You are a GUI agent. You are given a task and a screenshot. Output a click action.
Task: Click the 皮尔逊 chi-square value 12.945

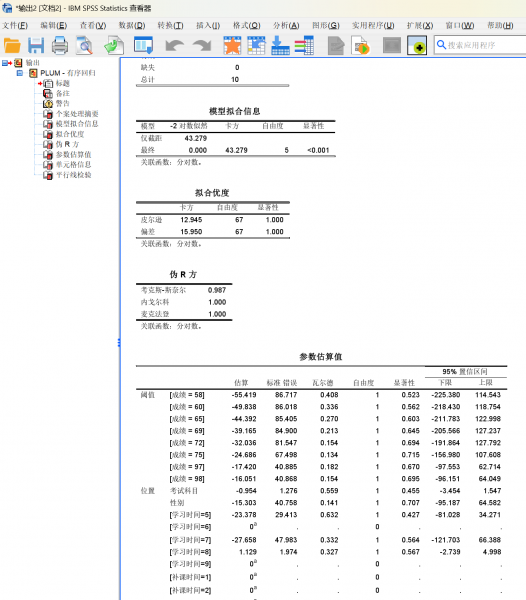click(x=191, y=220)
